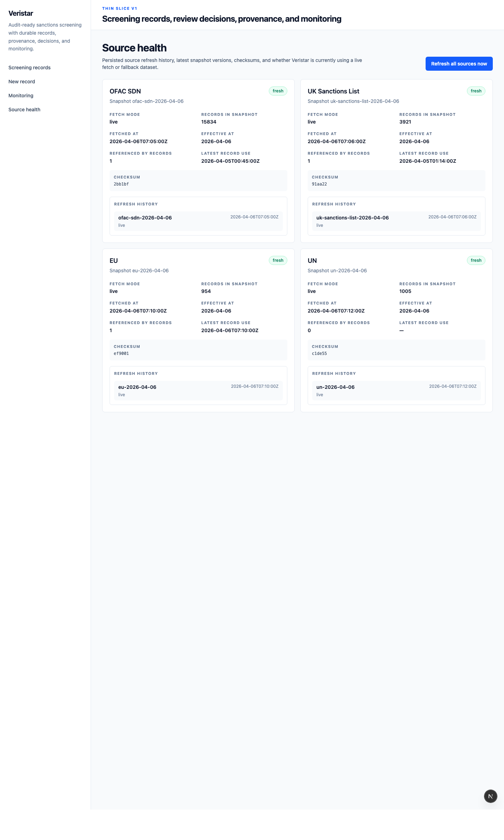Click the OFAC SDN card title
Screen dimensions: 504x840
[125, 91]
